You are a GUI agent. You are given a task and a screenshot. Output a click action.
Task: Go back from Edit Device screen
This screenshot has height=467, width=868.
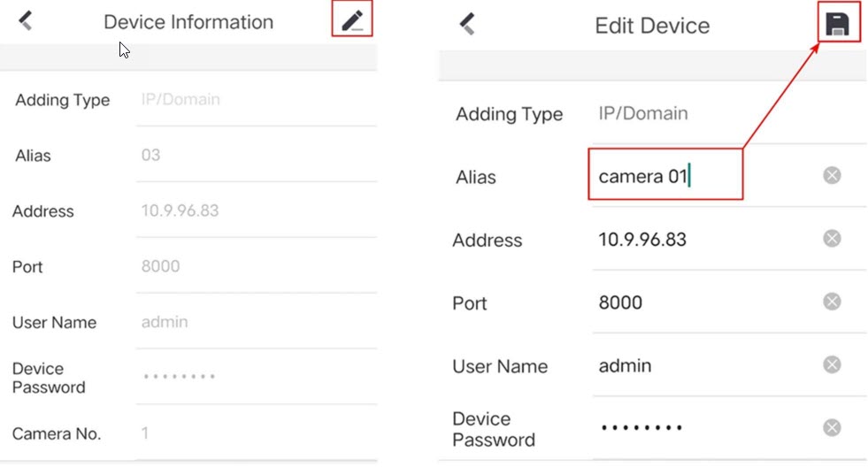click(x=468, y=24)
